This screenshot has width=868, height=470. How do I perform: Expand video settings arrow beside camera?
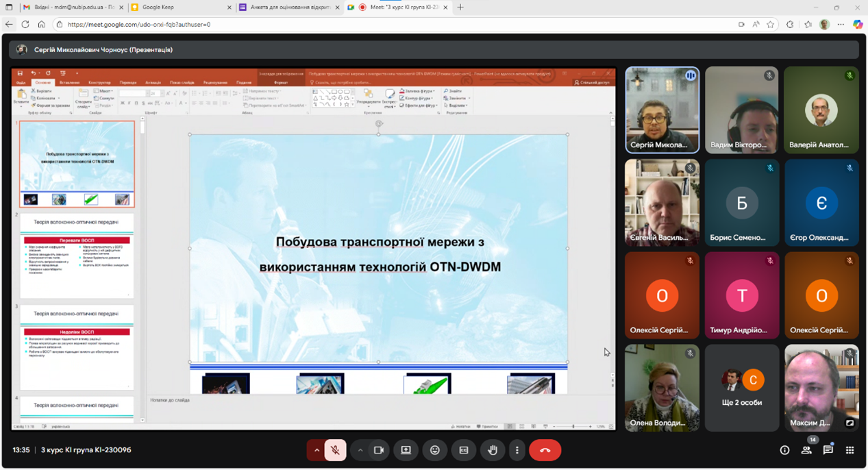tap(360, 450)
